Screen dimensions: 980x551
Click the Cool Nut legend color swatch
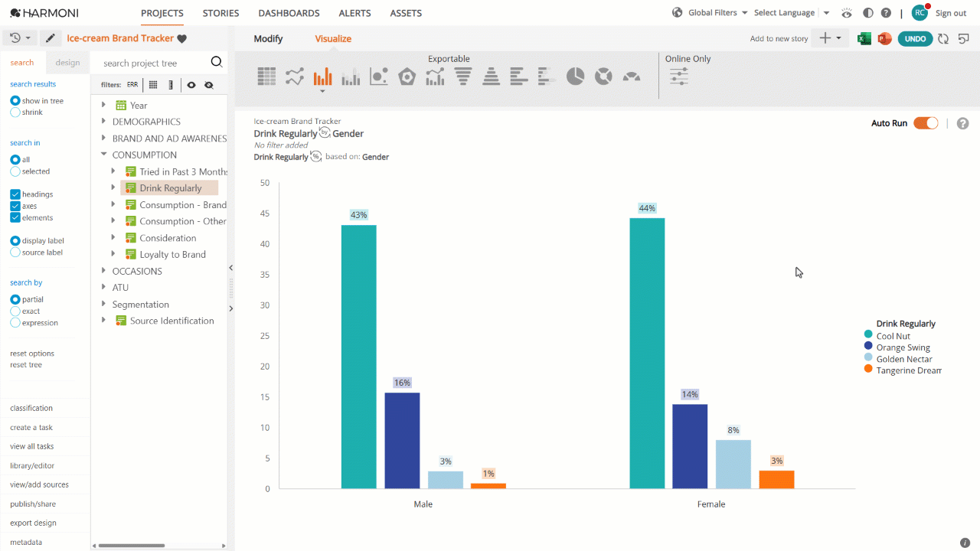pyautogui.click(x=868, y=334)
